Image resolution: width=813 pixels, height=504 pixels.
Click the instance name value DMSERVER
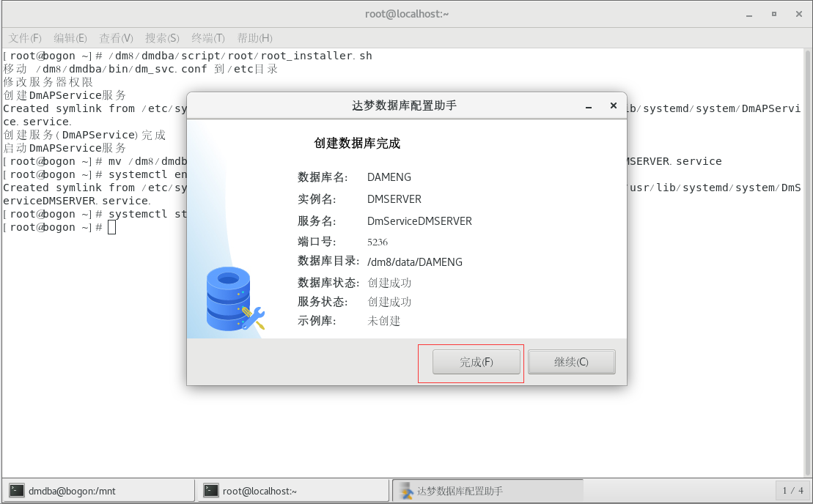click(394, 199)
